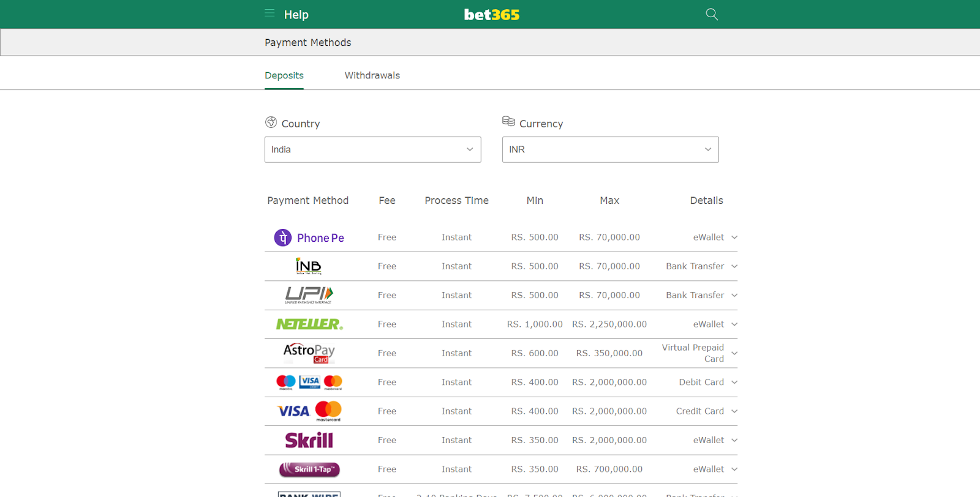The width and height of the screenshot is (980, 497).
Task: Click the Credit Card details label
Action: click(700, 411)
